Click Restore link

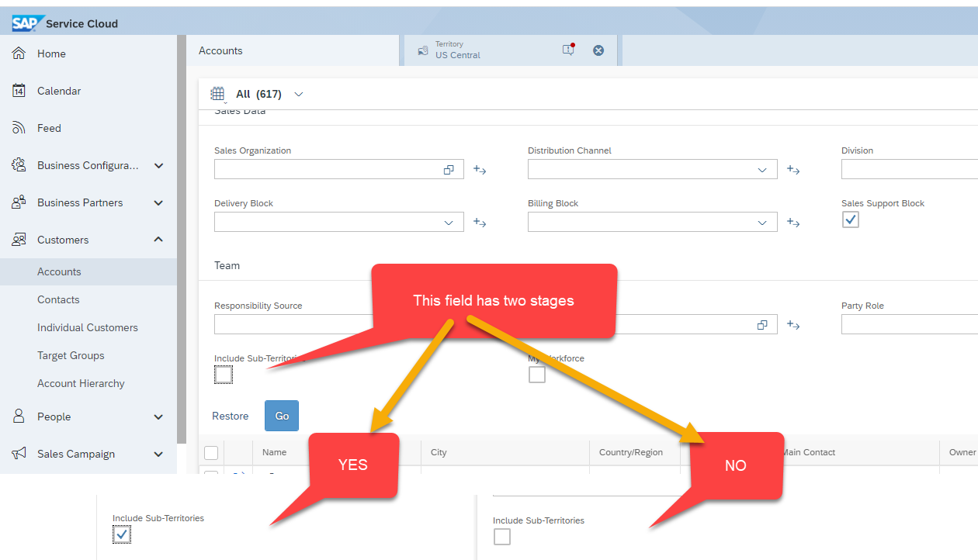point(231,417)
